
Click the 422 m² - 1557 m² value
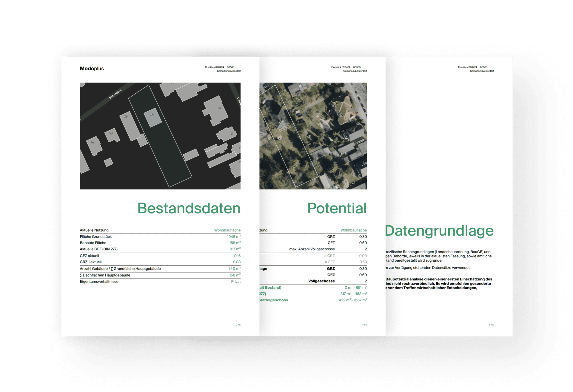352,300
